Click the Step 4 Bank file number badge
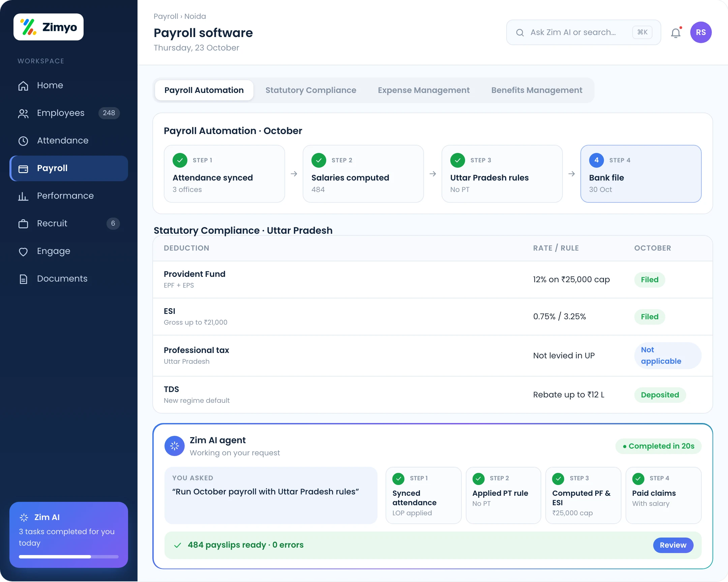The height and width of the screenshot is (582, 728). pos(596,160)
